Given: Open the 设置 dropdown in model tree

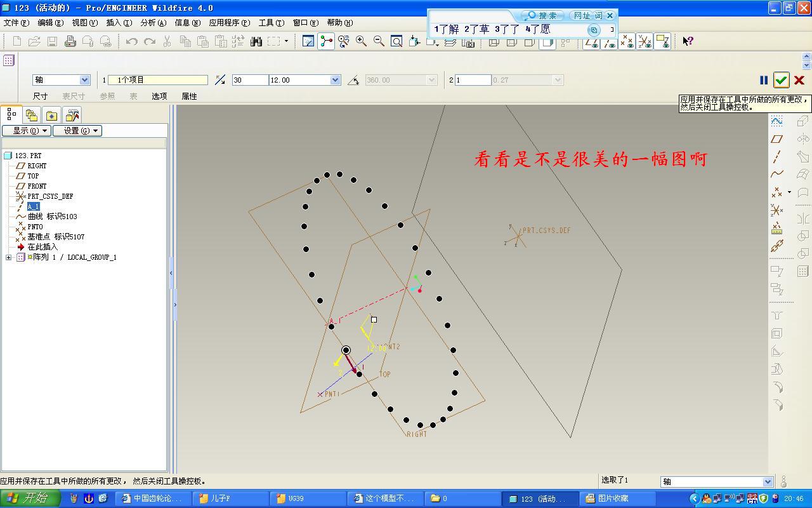Looking at the screenshot, I should 77,131.
